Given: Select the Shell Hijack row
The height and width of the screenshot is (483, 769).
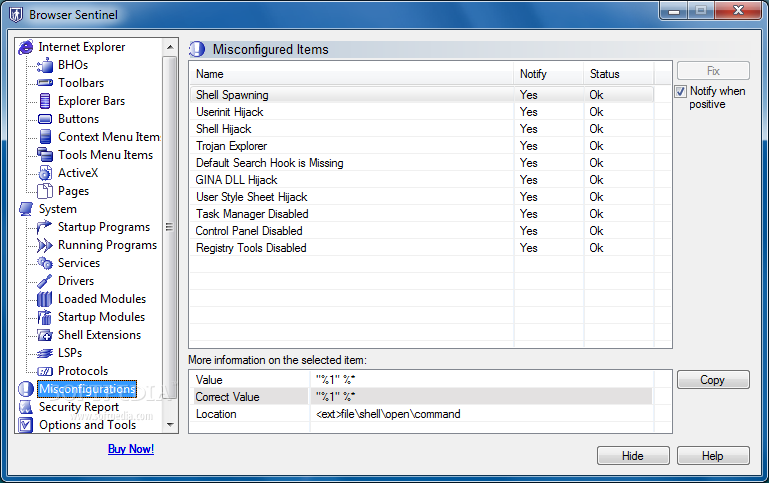Looking at the screenshot, I should pos(422,129).
